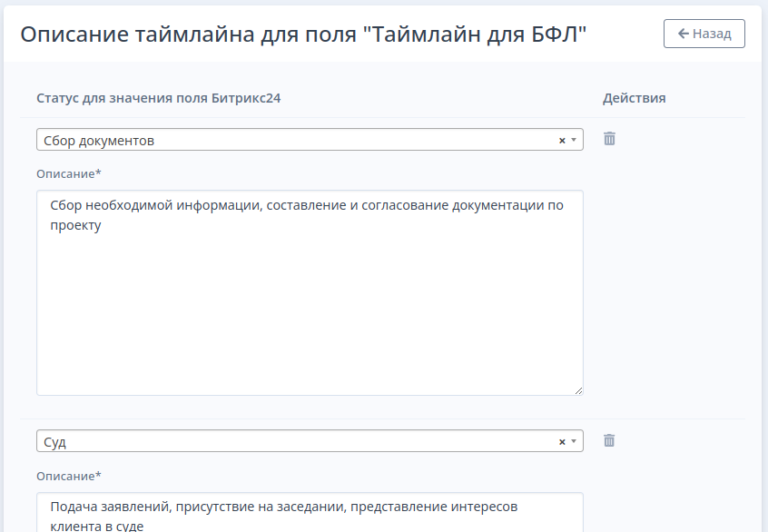The height and width of the screenshot is (532, 768).
Task: Clear the Сбор документов selection with ×
Action: (562, 141)
